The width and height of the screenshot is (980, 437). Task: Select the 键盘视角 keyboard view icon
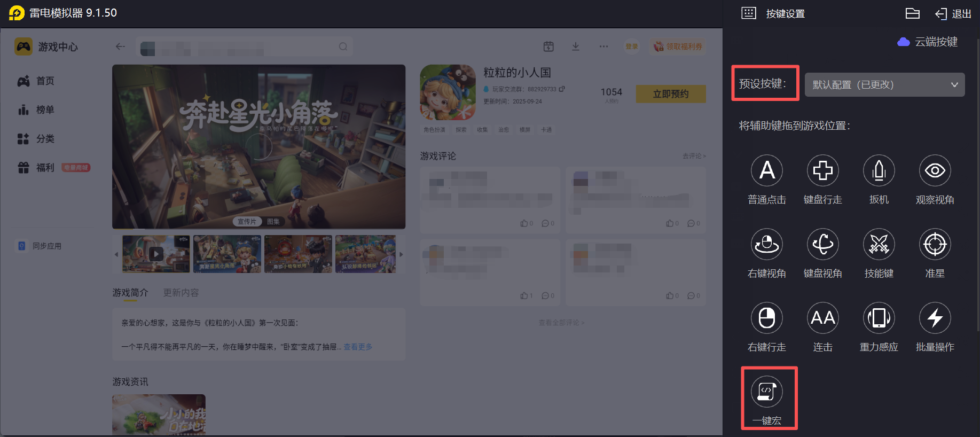tap(823, 244)
